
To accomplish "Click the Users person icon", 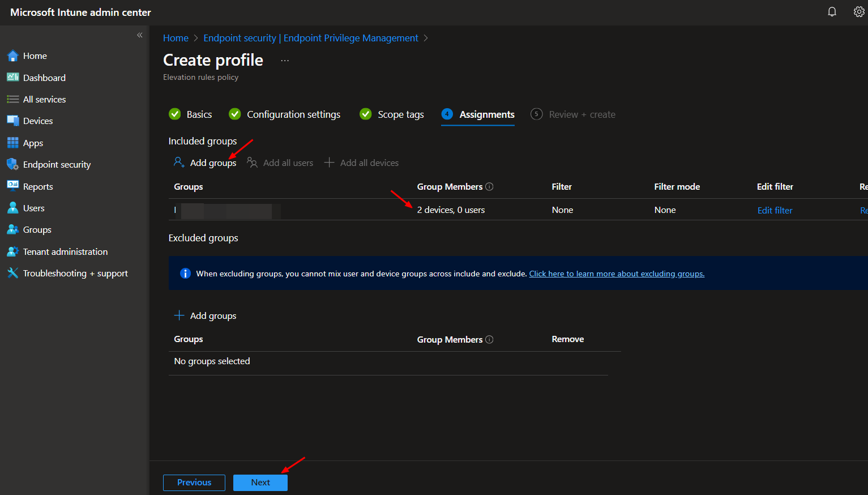I will click(x=12, y=208).
